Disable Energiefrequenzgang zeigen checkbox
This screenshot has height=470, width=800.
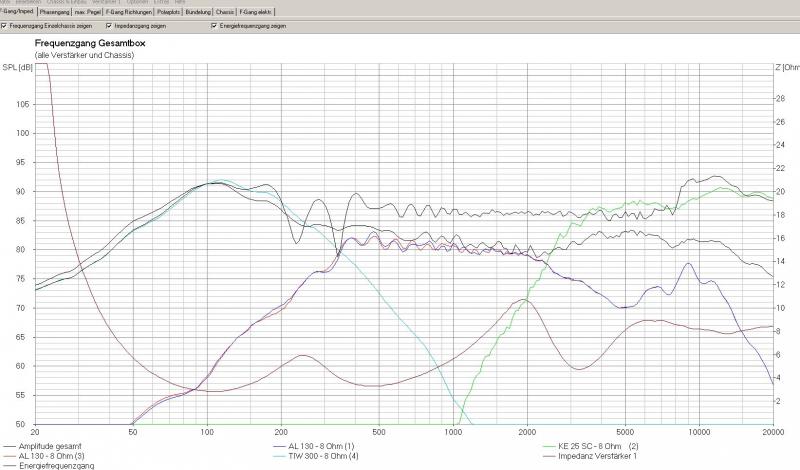pos(213,25)
